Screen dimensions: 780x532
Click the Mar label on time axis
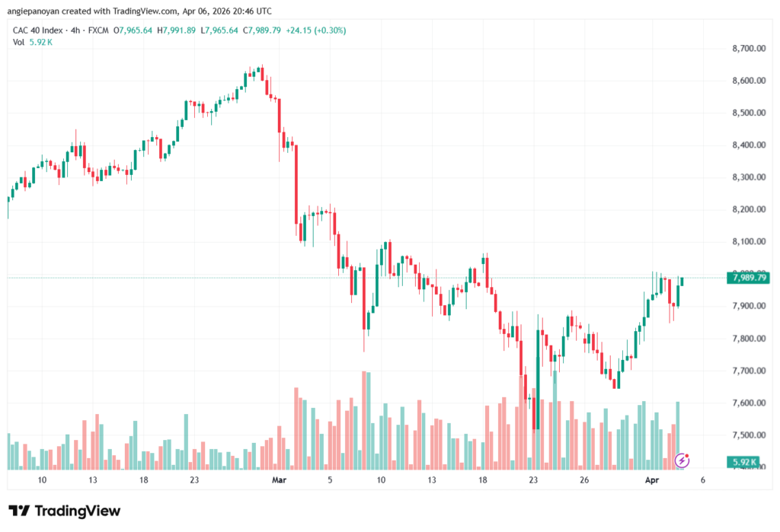coord(280,481)
